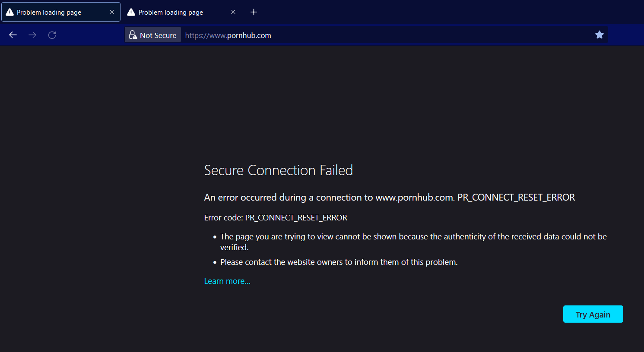Reload the current page

52,35
